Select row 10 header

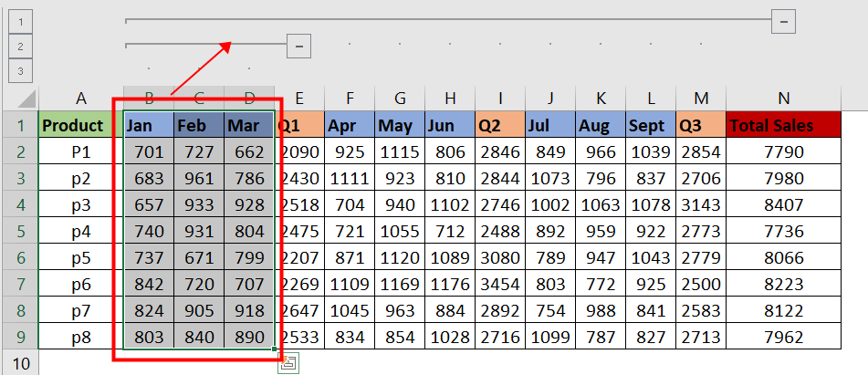19,364
